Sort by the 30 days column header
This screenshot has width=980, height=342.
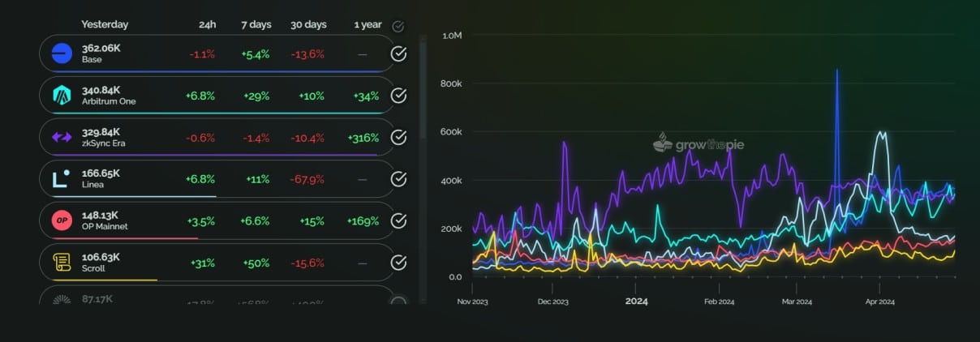pos(308,24)
